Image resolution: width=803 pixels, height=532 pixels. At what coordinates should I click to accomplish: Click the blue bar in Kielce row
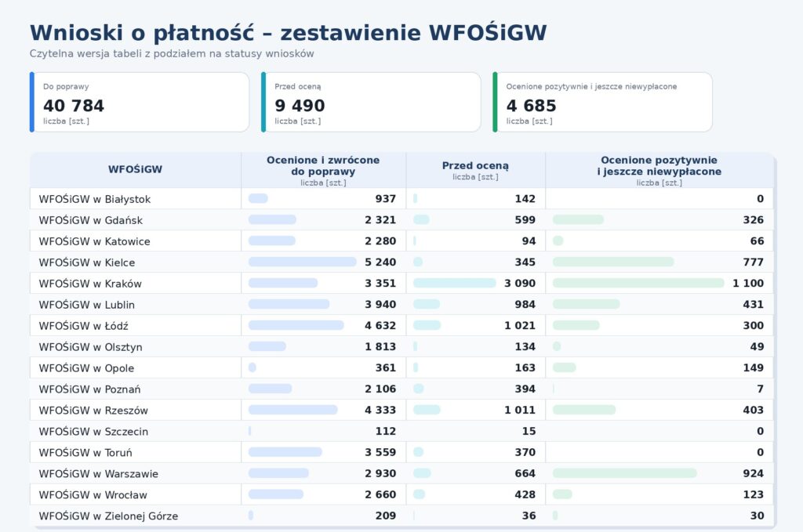pos(302,262)
